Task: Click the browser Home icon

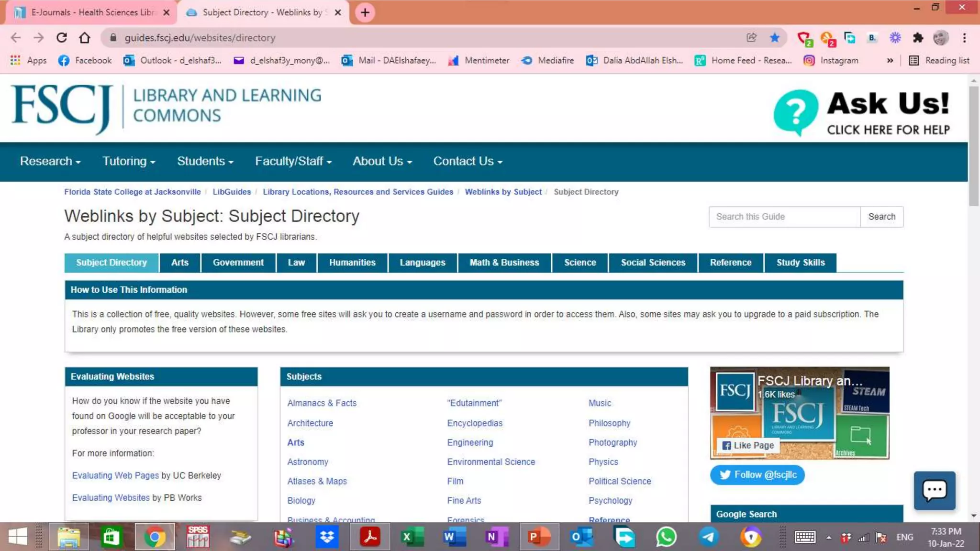Action: [x=85, y=38]
